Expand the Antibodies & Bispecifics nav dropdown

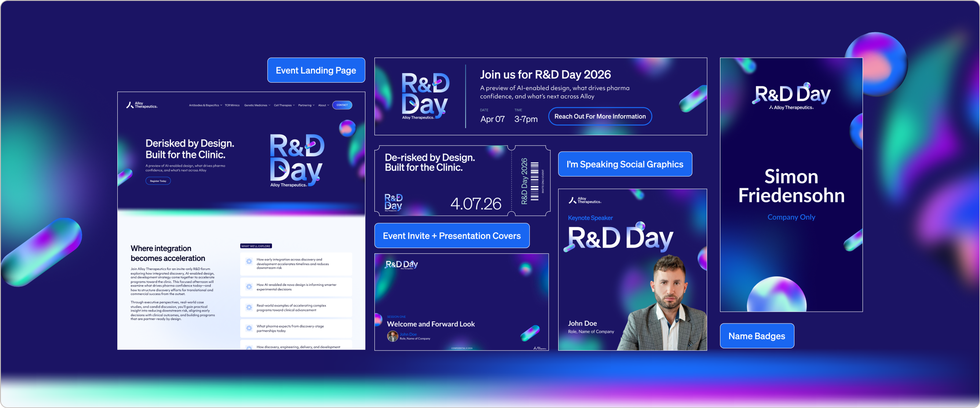coord(205,105)
